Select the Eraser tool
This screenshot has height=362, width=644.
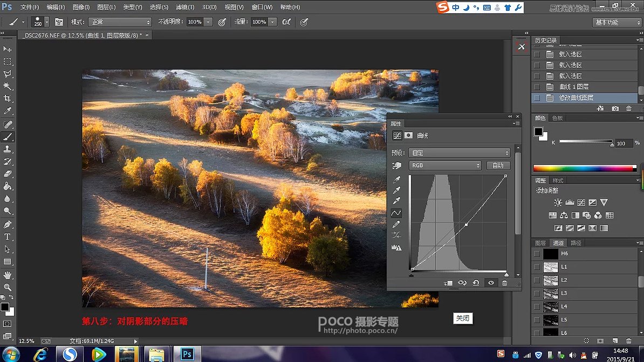click(8, 173)
